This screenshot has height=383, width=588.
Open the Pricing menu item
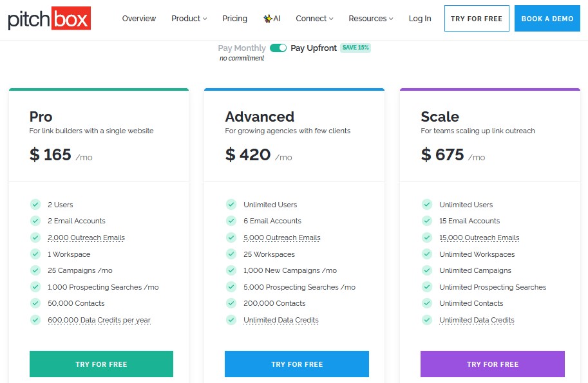point(234,19)
